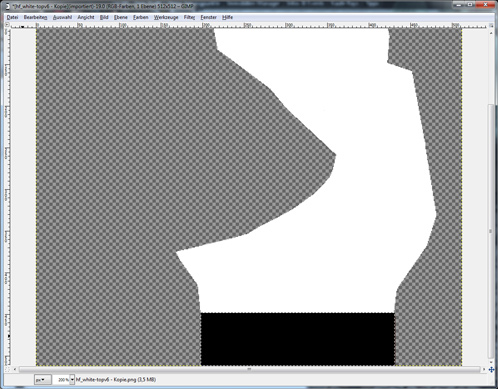Click the vertical scrollbar thumb
The width and height of the screenshot is (498, 389).
491,231
